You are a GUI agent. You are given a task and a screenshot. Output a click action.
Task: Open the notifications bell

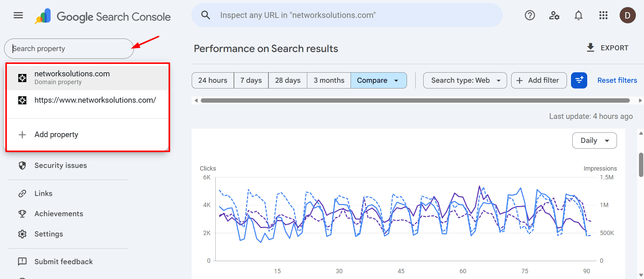pyautogui.click(x=578, y=15)
